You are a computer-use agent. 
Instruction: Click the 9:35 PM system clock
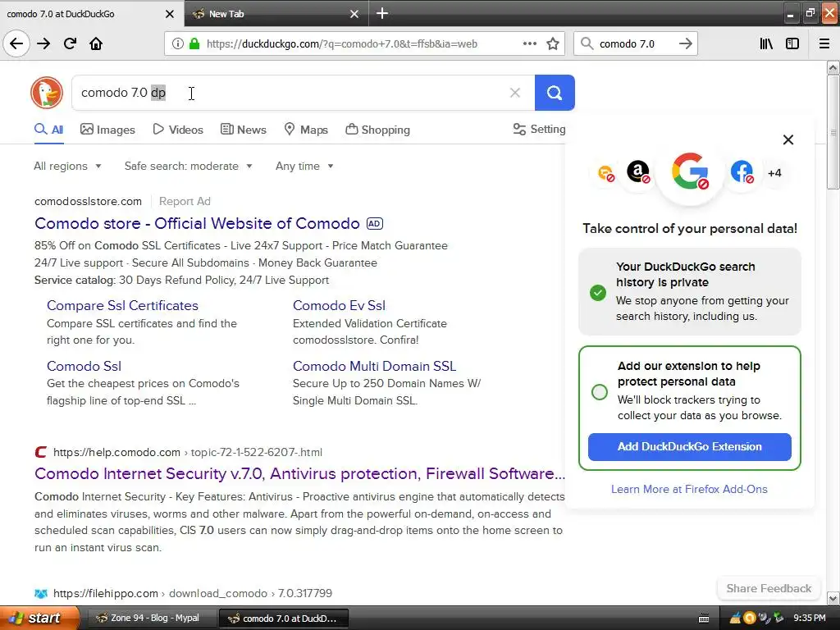pyautogui.click(x=809, y=619)
